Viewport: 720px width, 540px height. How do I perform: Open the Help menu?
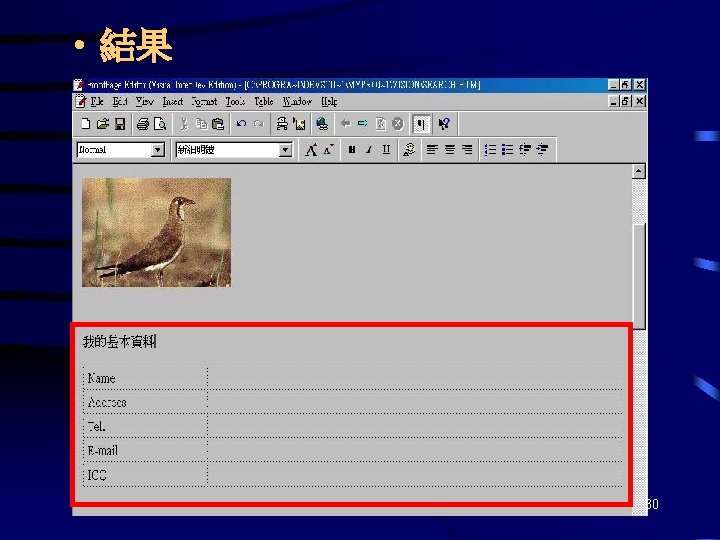[329, 101]
